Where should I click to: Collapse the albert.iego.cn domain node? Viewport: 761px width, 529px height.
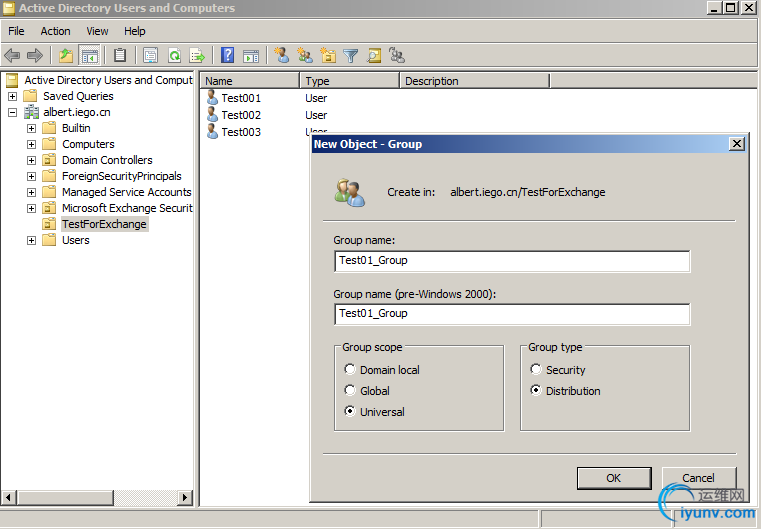click(13, 113)
